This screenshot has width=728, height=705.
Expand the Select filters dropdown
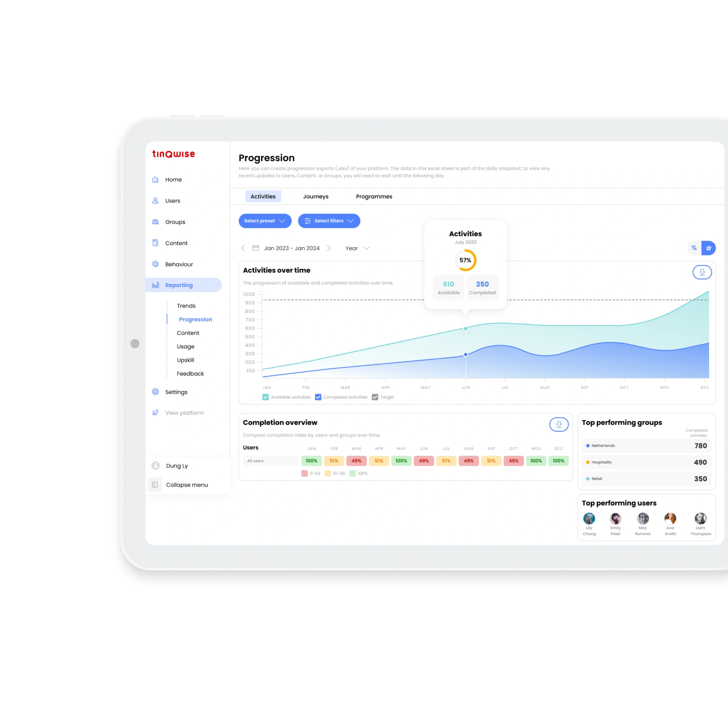pyautogui.click(x=328, y=221)
